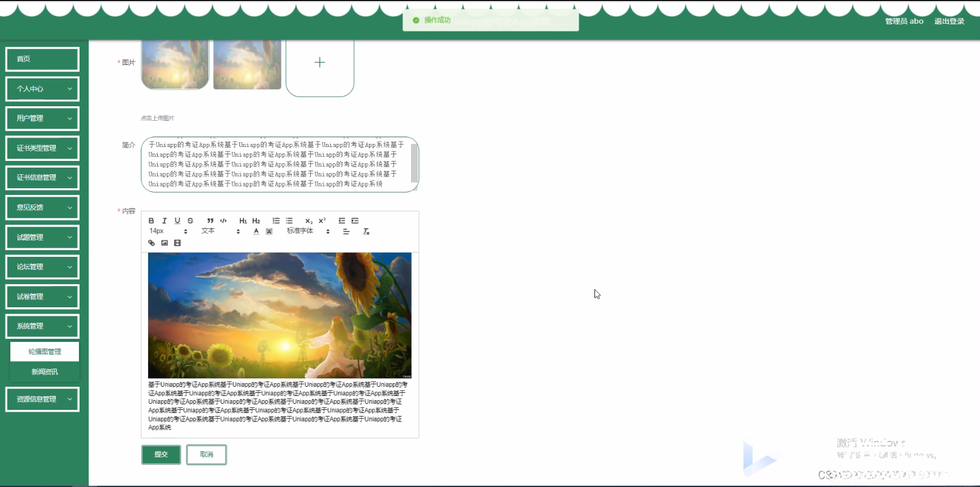Submit the form with 提交

[x=161, y=454]
